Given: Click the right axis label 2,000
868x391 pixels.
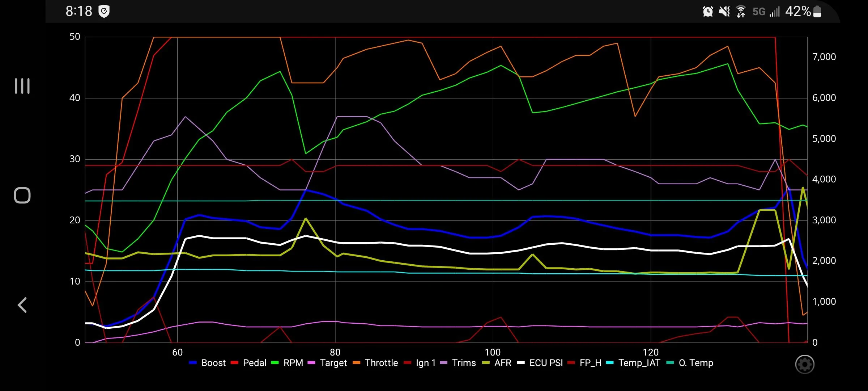Looking at the screenshot, I should (x=824, y=261).
